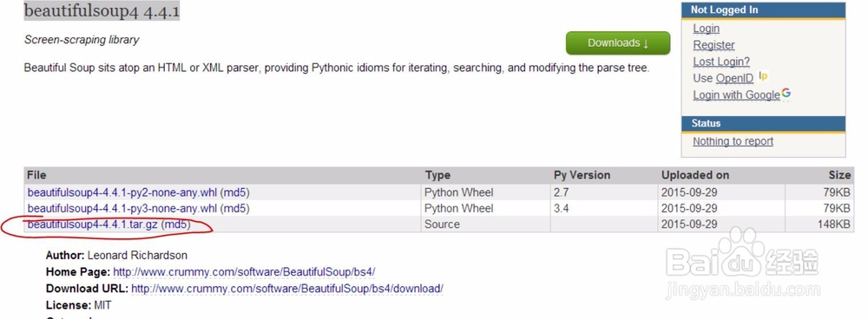
Task: Download beautifulsoup4-4.4.1-py2-none-any.whl
Action: [x=122, y=192]
